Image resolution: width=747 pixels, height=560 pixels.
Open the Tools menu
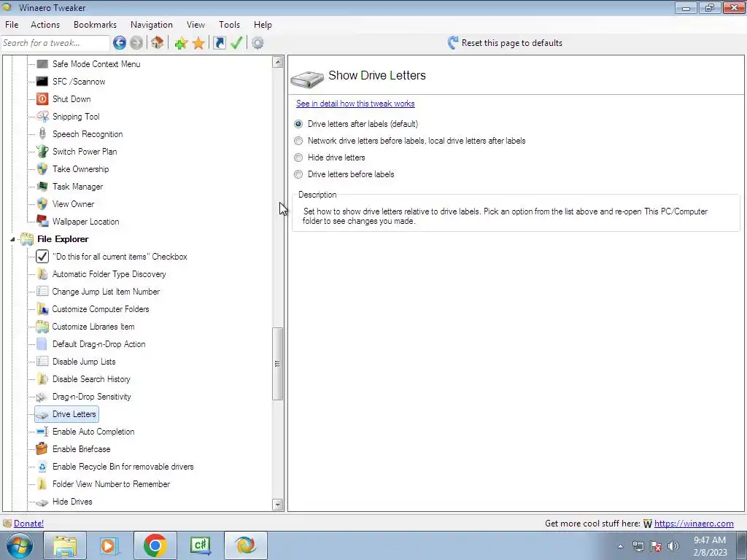[x=229, y=25]
